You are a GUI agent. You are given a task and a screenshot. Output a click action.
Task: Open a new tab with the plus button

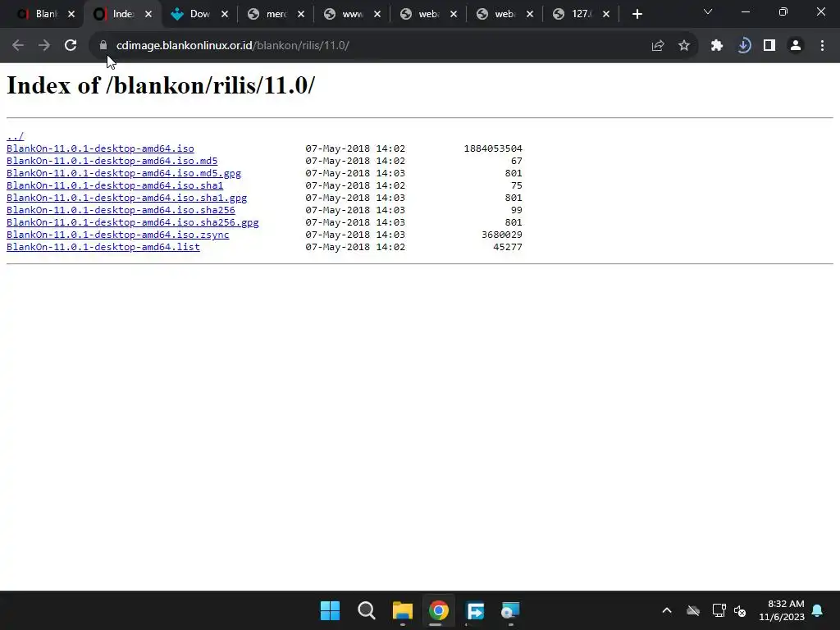point(637,14)
